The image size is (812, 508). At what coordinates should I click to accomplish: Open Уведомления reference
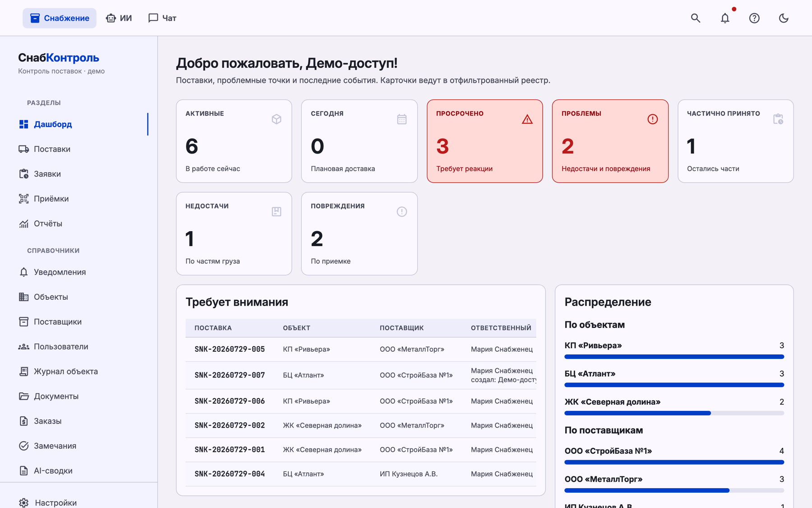[78, 272]
